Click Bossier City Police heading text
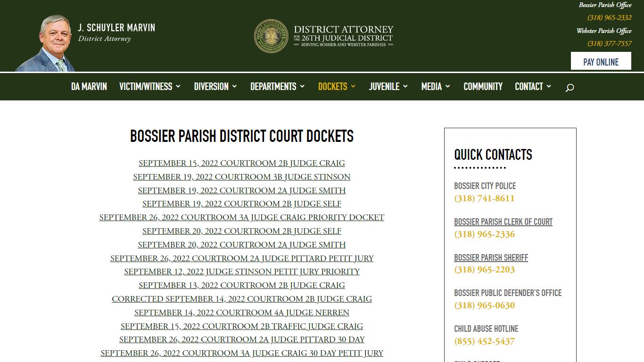This screenshot has height=362, width=644. tap(485, 186)
